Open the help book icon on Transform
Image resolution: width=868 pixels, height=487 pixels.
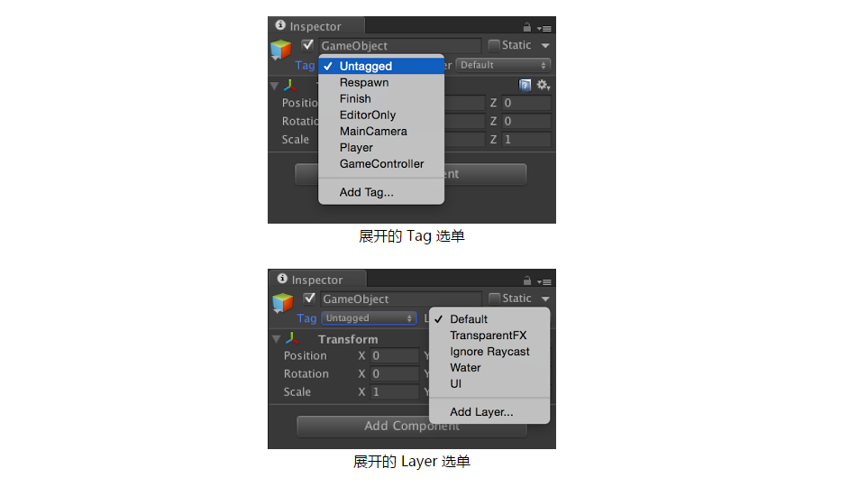pyautogui.click(x=525, y=85)
